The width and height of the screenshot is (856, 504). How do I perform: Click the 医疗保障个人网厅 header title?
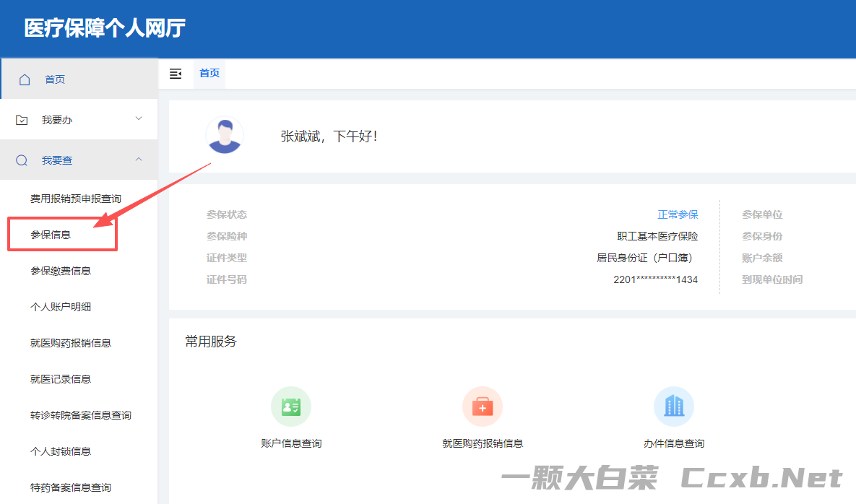pos(105,29)
